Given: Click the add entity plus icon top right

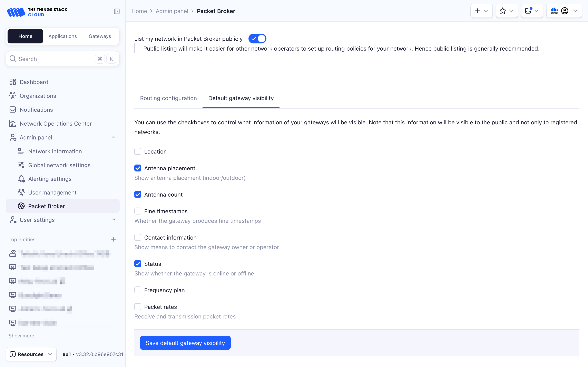Looking at the screenshot, I should point(477,11).
